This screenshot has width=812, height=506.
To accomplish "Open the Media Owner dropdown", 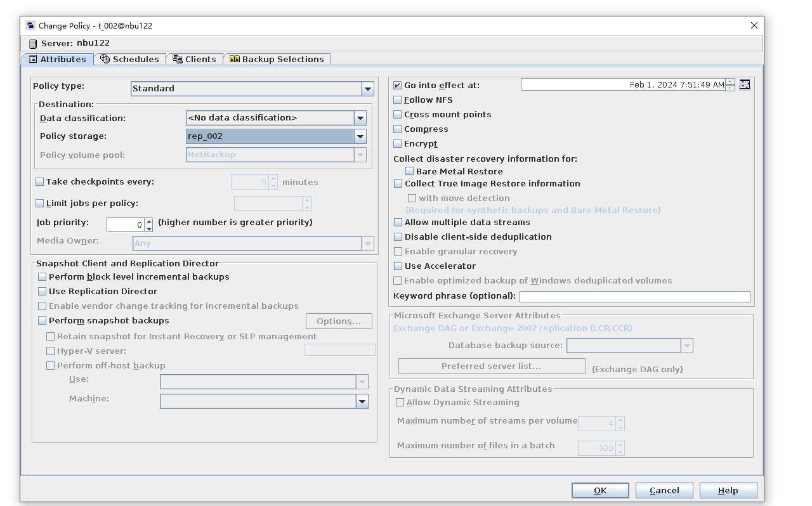I will coord(368,243).
